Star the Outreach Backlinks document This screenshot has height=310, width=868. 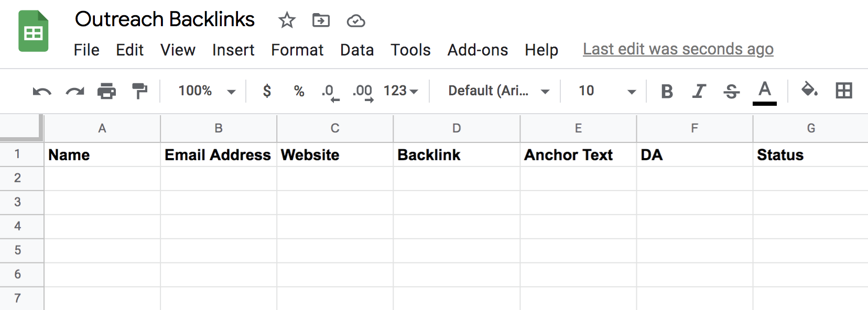coord(287,20)
